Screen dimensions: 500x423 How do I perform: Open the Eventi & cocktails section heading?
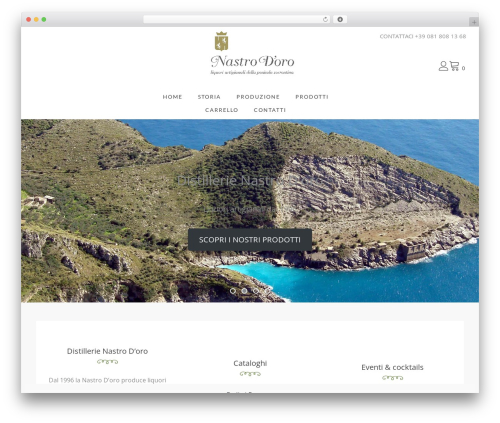pos(392,367)
